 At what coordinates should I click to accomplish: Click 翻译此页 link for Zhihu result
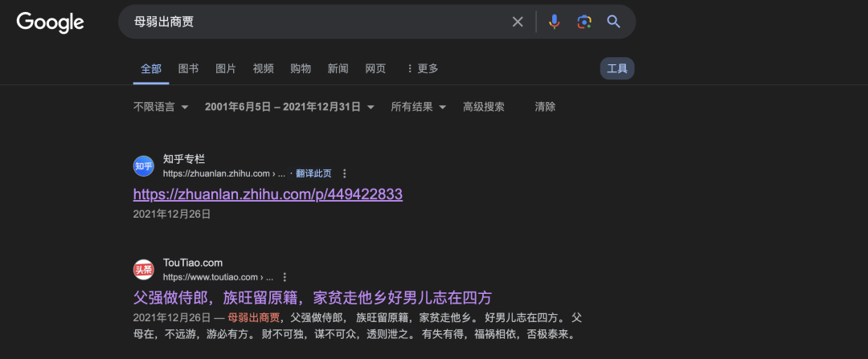[314, 173]
